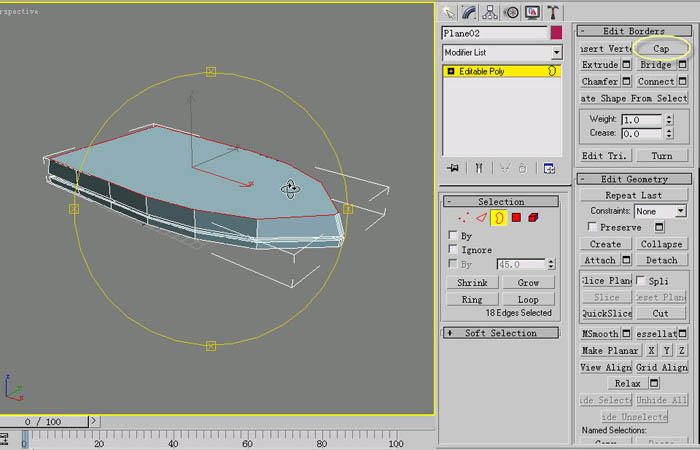
Task: Click the Crease value field
Action: click(x=642, y=133)
